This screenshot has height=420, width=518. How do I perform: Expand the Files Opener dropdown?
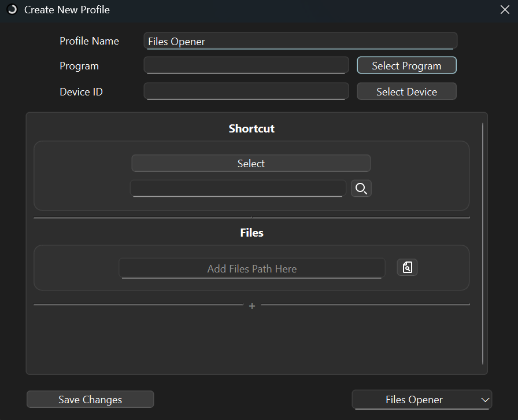click(x=421, y=400)
